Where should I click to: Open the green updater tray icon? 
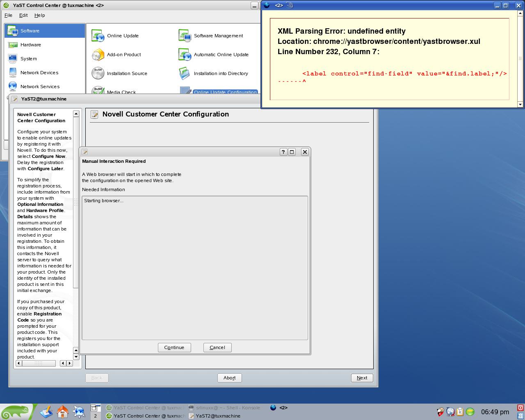(x=470, y=412)
